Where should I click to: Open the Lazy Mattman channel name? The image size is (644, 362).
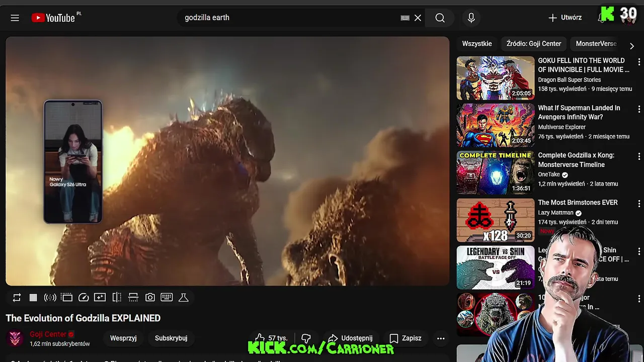pos(556,213)
